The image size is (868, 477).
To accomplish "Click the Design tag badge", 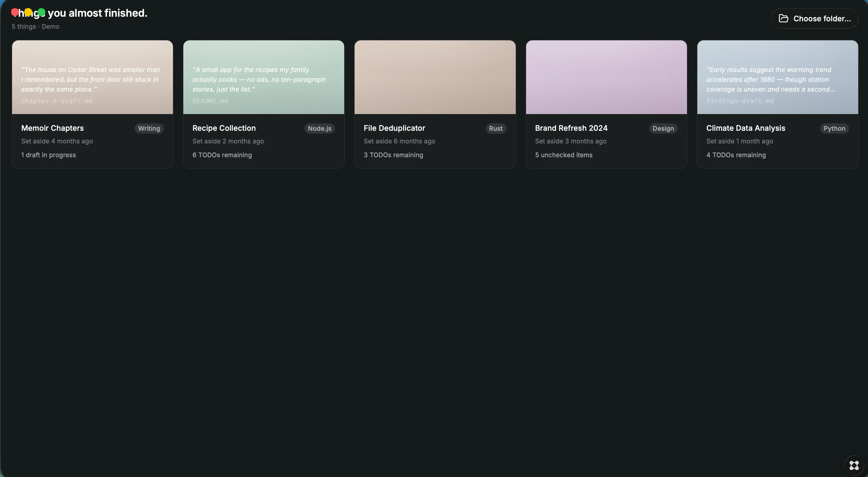I will [663, 128].
